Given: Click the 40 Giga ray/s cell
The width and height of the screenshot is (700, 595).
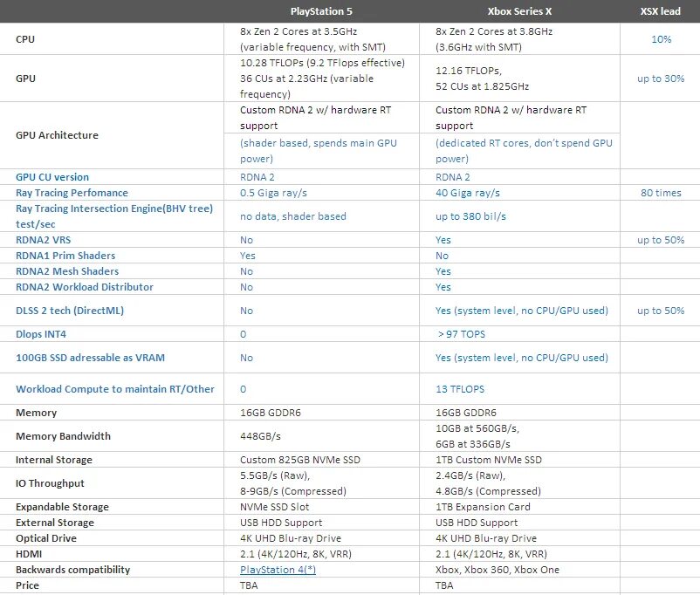Looking at the screenshot, I should [x=468, y=193].
